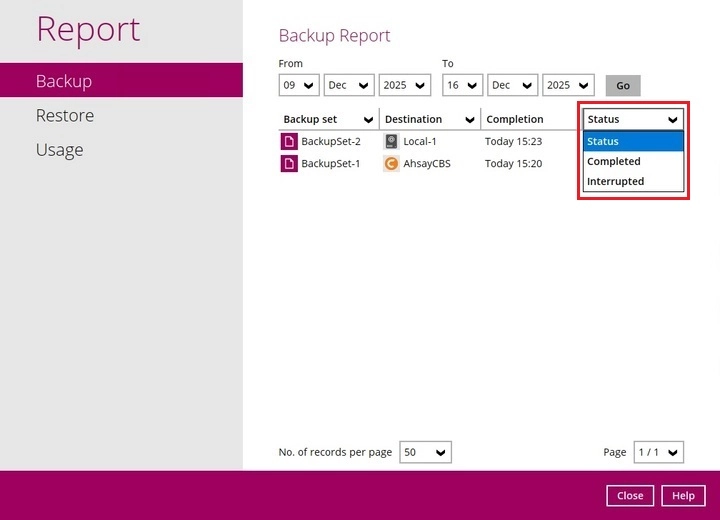Open the To year dropdown
The image size is (720, 520).
click(568, 86)
